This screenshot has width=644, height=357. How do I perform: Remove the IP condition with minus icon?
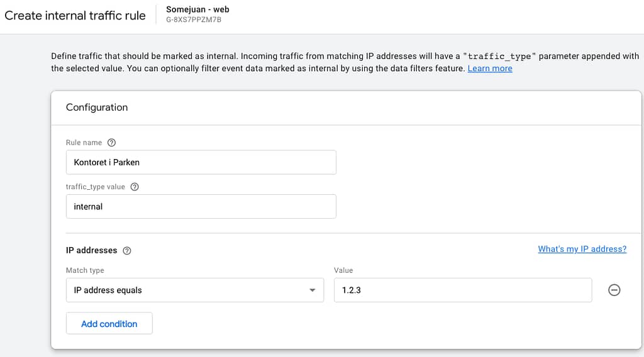pyautogui.click(x=614, y=290)
